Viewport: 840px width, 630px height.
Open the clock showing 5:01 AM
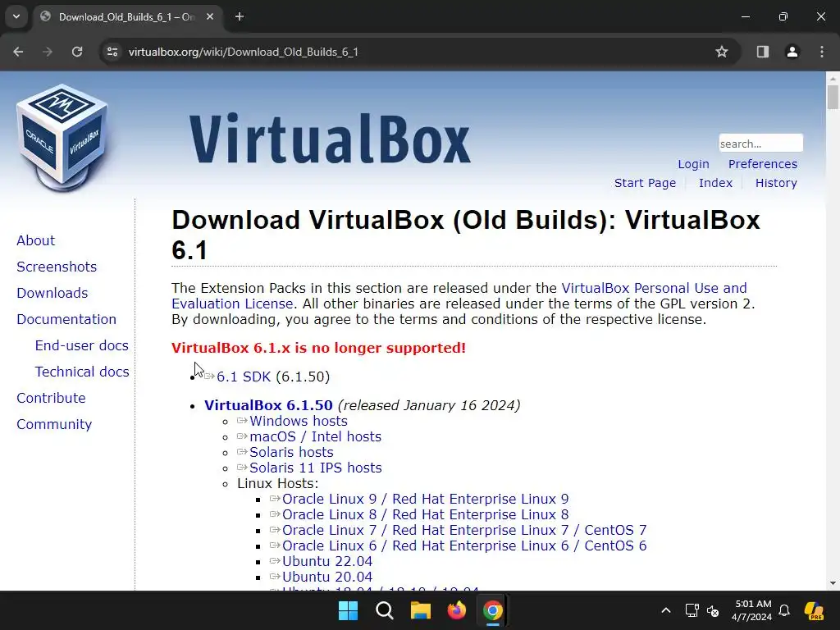[x=752, y=610]
